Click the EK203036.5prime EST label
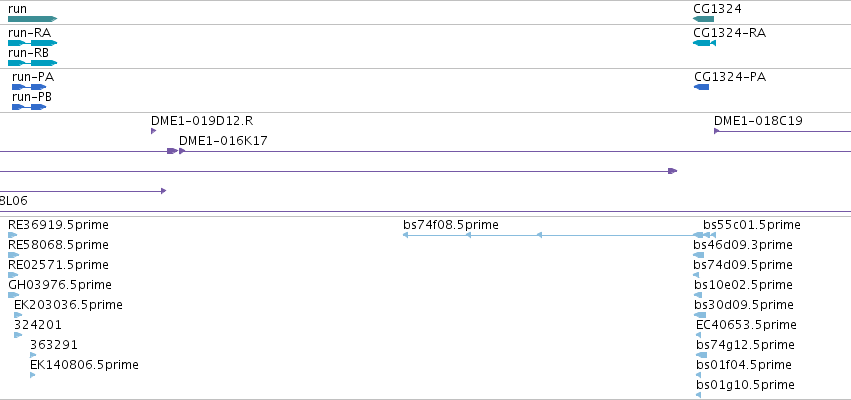The height and width of the screenshot is (400, 851). 68,305
